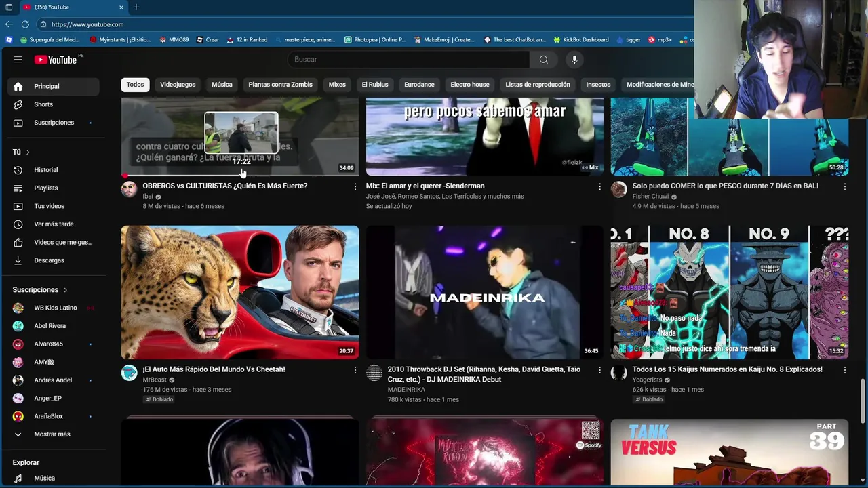868x488 pixels.
Task: Open Suscripciones in the sidebar
Action: (54, 123)
